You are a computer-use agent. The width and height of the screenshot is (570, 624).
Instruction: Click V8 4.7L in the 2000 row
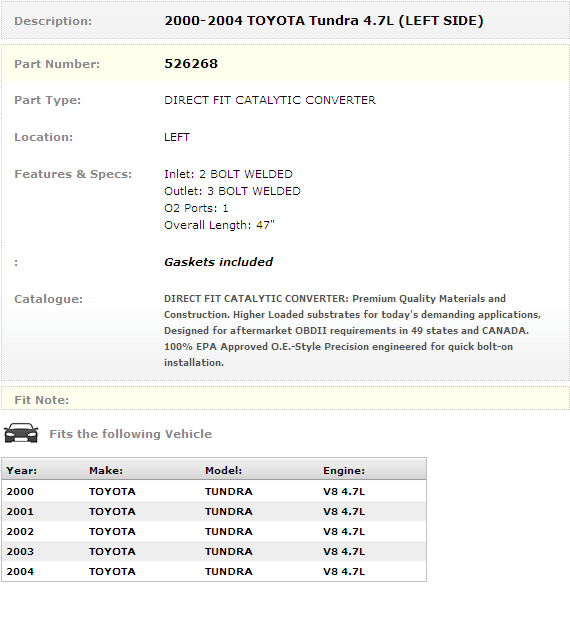tap(344, 492)
